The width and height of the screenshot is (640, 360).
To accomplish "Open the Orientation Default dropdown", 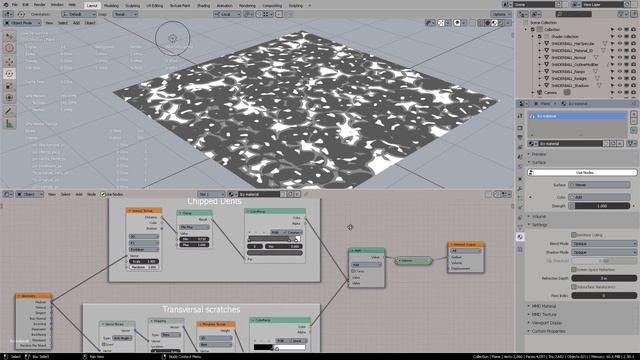I will click(x=78, y=14).
